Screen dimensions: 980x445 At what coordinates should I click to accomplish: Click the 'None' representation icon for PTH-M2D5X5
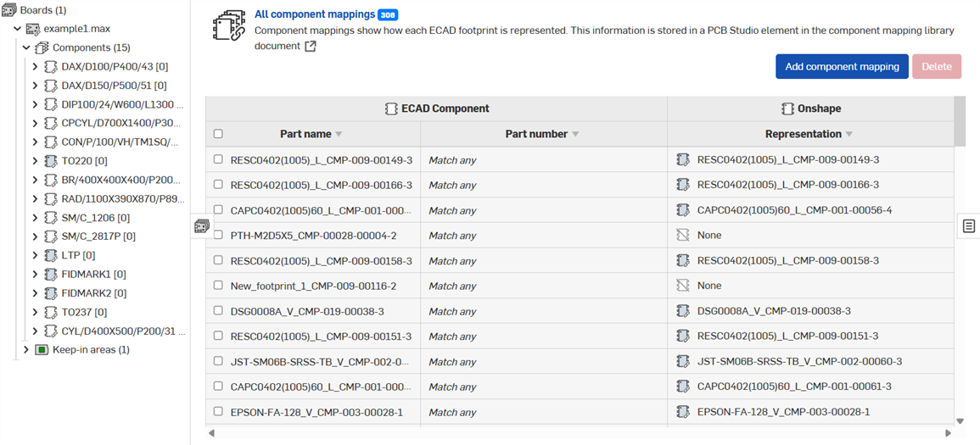(683, 235)
